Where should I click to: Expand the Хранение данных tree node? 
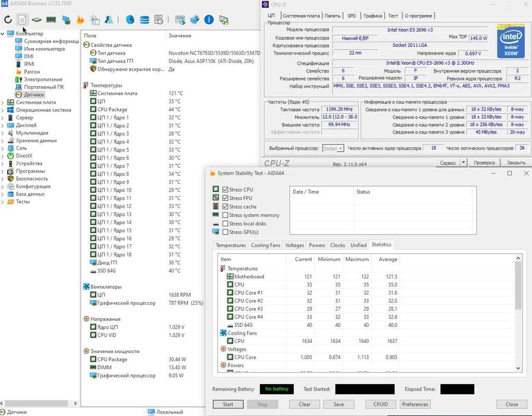pos(3,141)
